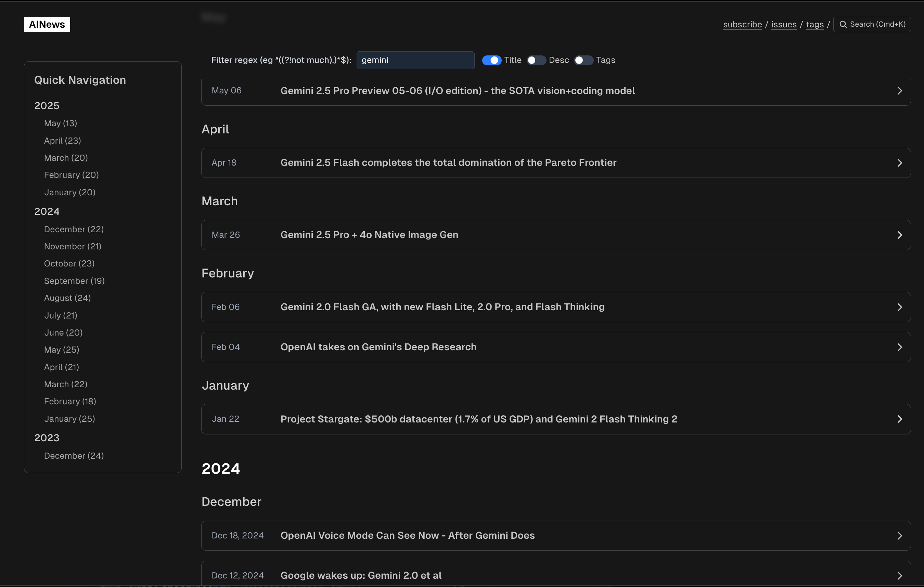This screenshot has width=924, height=587.
Task: Enable the Tags filter toggle
Action: click(x=583, y=60)
